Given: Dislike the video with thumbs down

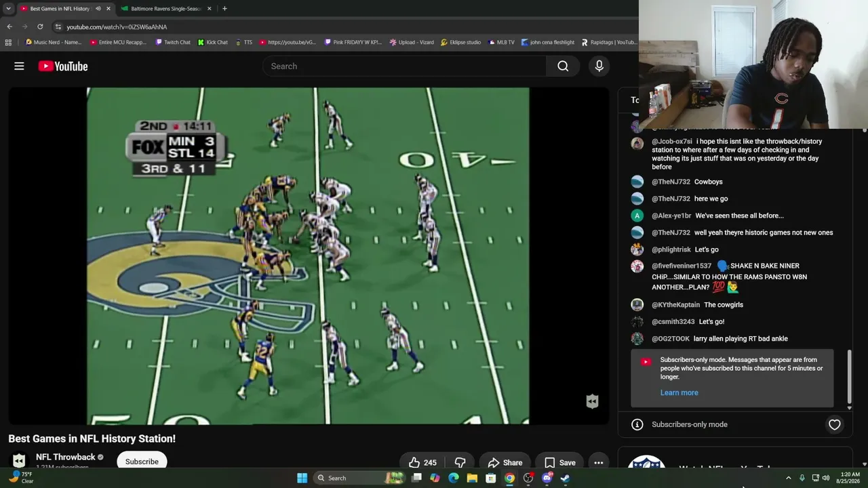Looking at the screenshot, I should [460, 463].
